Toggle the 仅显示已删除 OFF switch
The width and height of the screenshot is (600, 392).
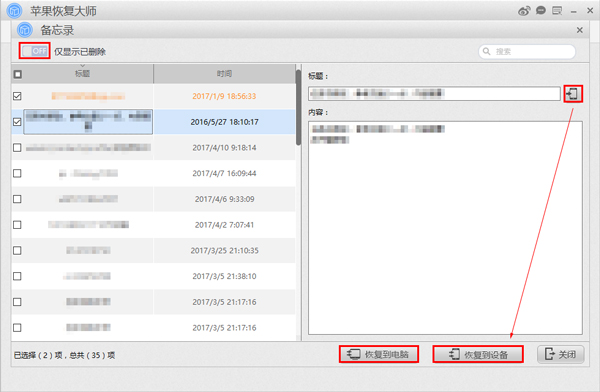click(34, 51)
